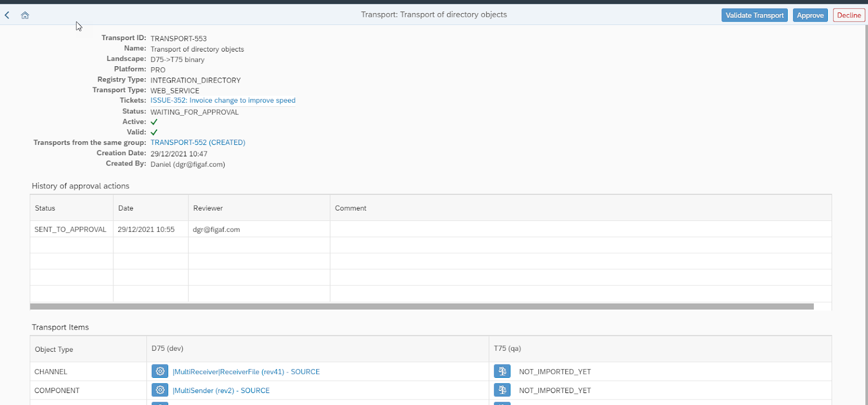Click the Active green checkmark

[154, 122]
